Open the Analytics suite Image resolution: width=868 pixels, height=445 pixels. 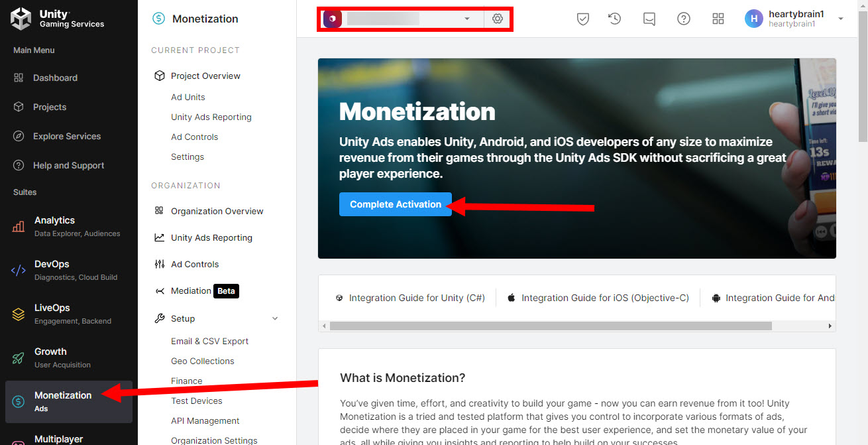[x=69, y=226]
